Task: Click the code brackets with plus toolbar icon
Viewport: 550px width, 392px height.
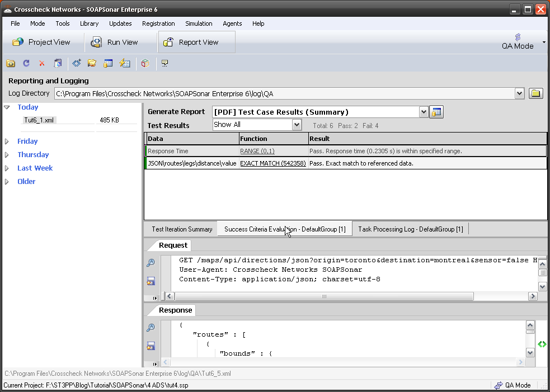Action: click(x=77, y=63)
